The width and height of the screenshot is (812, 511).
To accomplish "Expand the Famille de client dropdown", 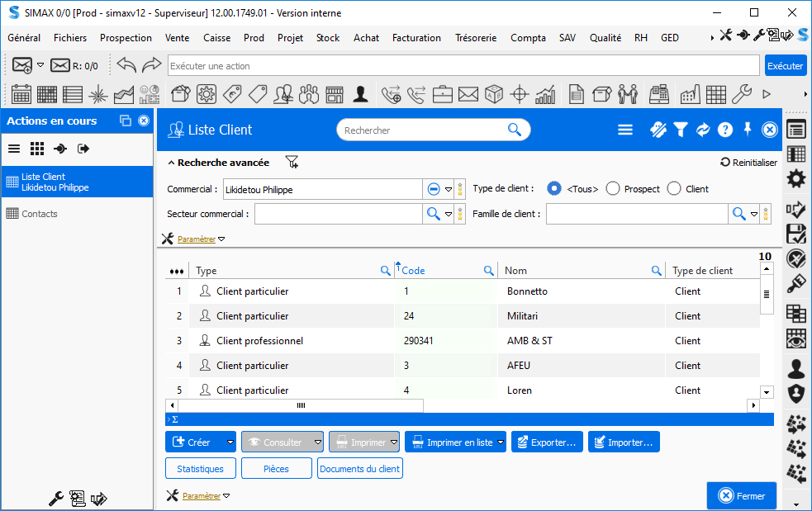I will pos(754,215).
